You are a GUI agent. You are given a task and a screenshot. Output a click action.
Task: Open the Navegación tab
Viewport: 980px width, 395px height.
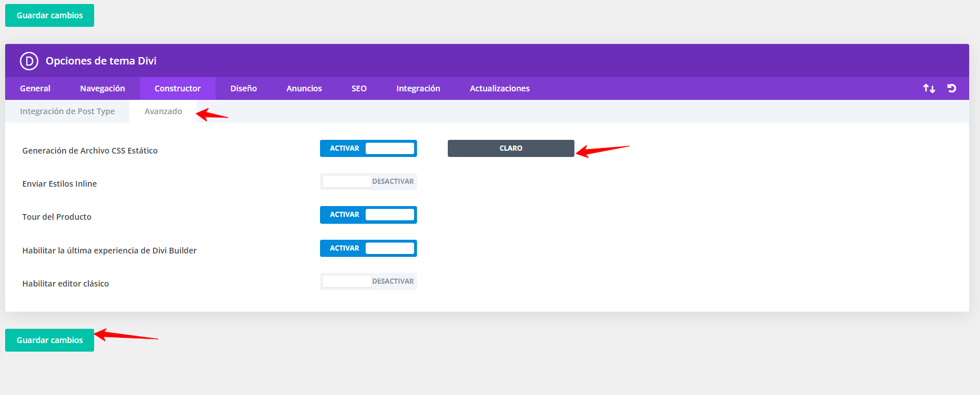(103, 88)
